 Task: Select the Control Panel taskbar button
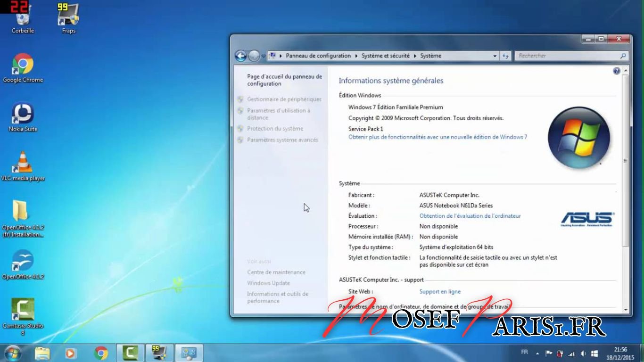tap(189, 353)
